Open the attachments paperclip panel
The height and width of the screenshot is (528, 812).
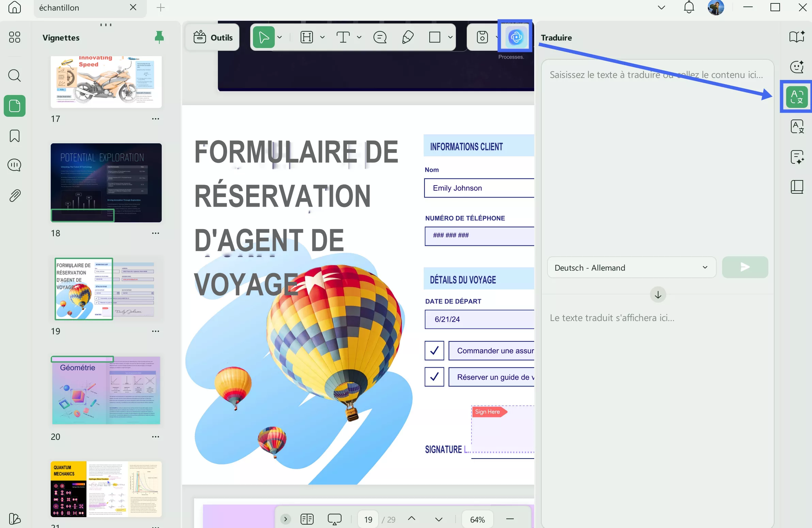(x=14, y=195)
